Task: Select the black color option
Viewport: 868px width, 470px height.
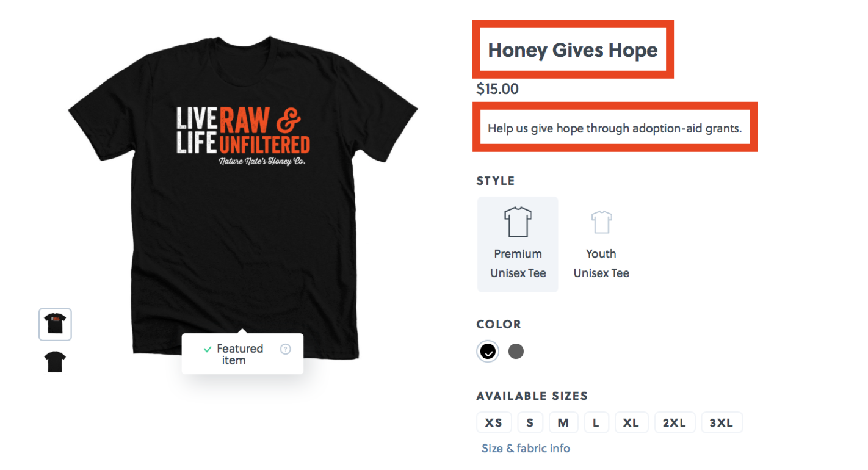Action: (x=487, y=351)
